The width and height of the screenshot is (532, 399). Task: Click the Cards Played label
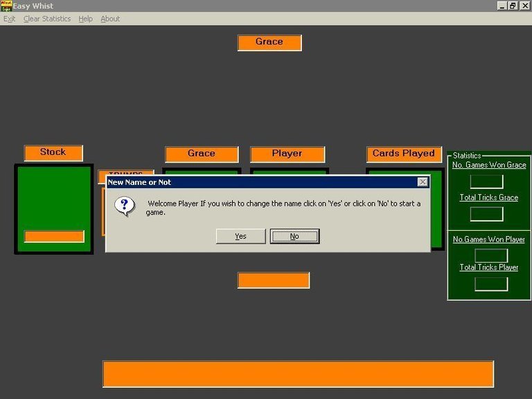point(404,154)
